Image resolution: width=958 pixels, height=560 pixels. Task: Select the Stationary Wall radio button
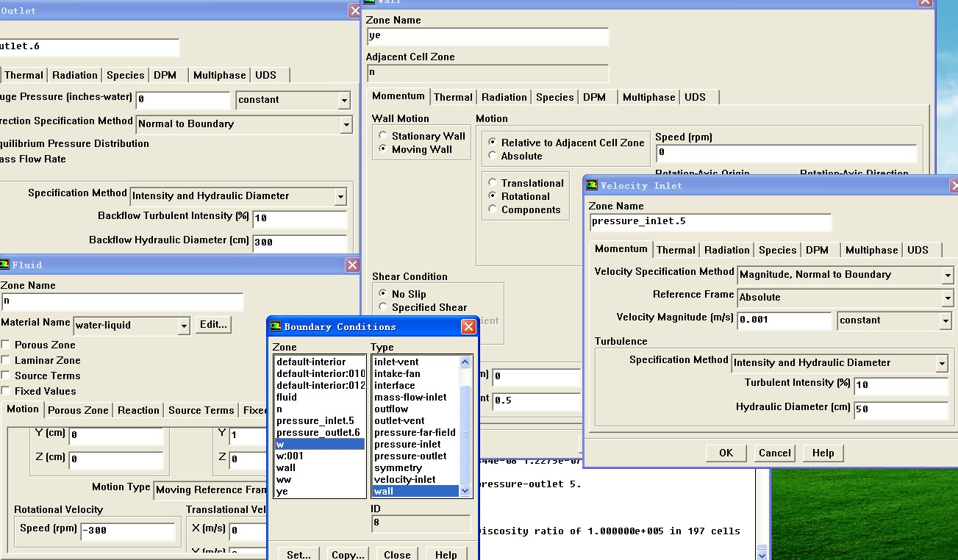pyautogui.click(x=383, y=136)
